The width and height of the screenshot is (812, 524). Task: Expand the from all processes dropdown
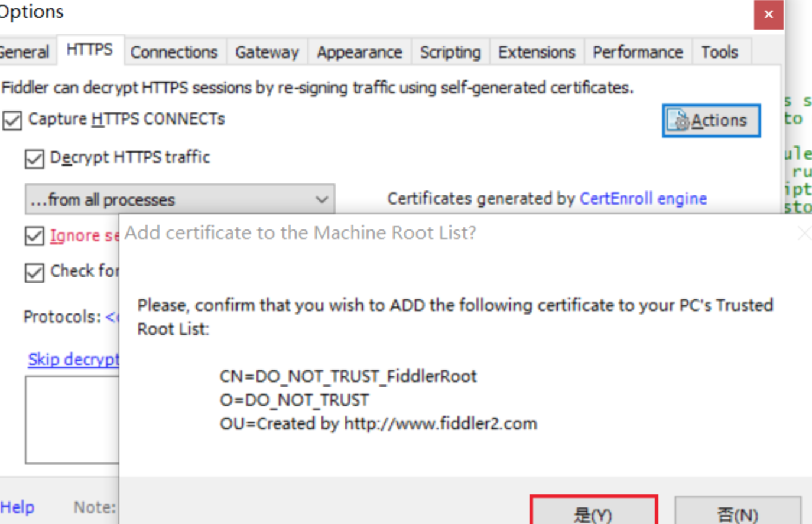pos(180,199)
